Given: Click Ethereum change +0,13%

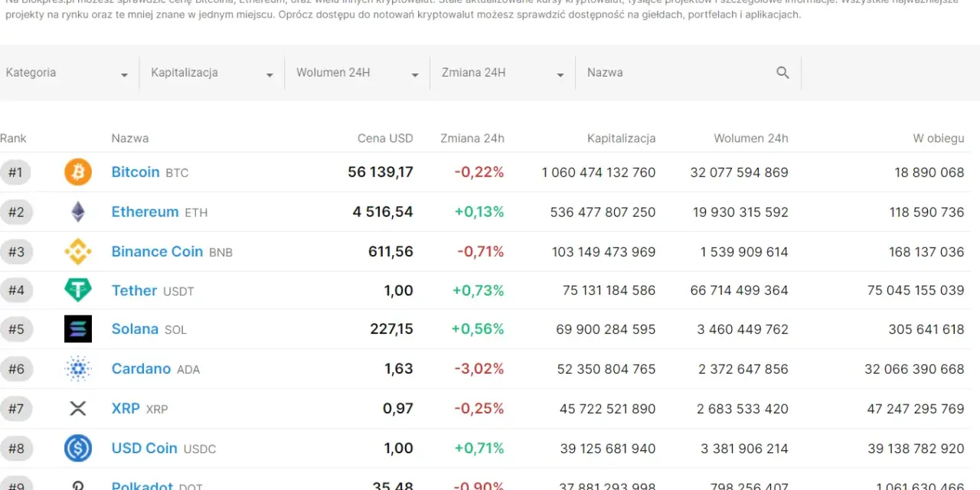Looking at the screenshot, I should pos(479,212).
